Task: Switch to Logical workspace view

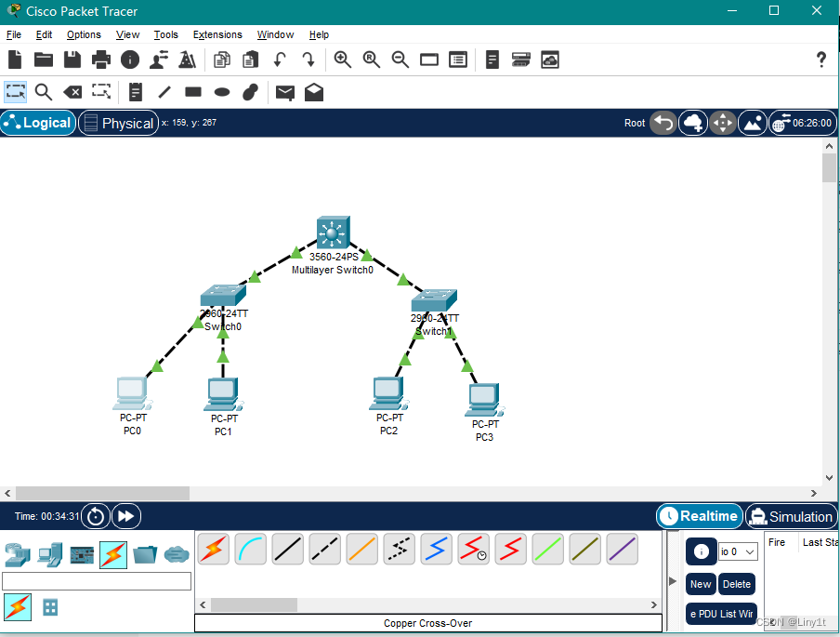Action: coord(38,123)
